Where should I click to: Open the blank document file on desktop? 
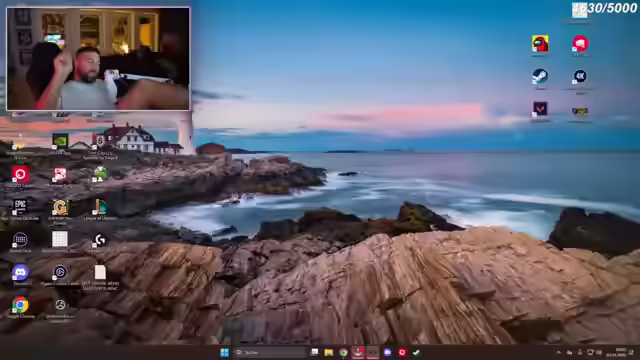[x=100, y=272]
